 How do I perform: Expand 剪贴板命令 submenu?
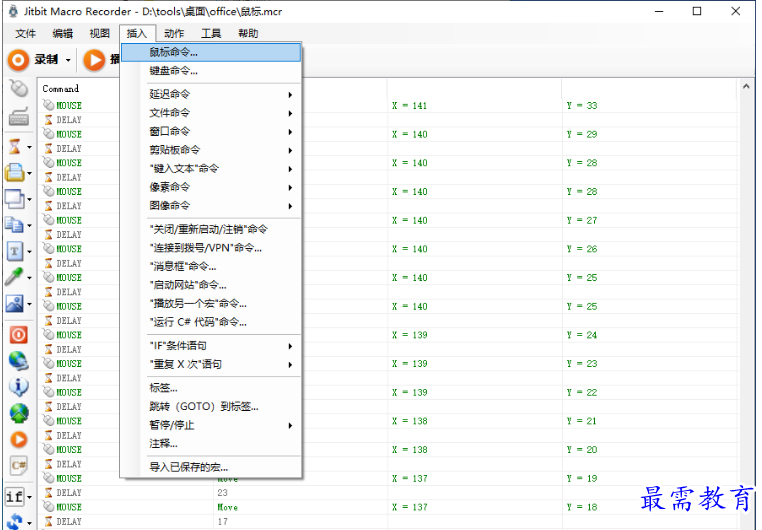[211, 150]
